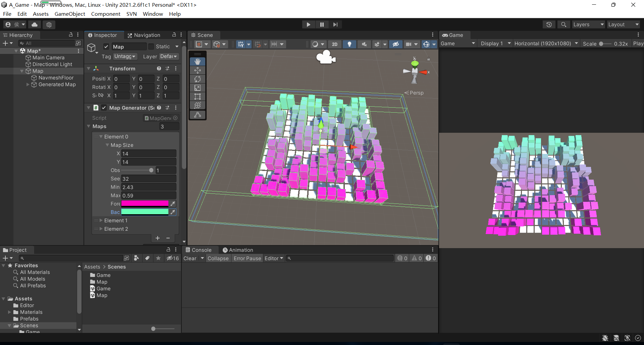Expand Generated Map in Hierarchy
This screenshot has height=345, width=644.
point(28,84)
